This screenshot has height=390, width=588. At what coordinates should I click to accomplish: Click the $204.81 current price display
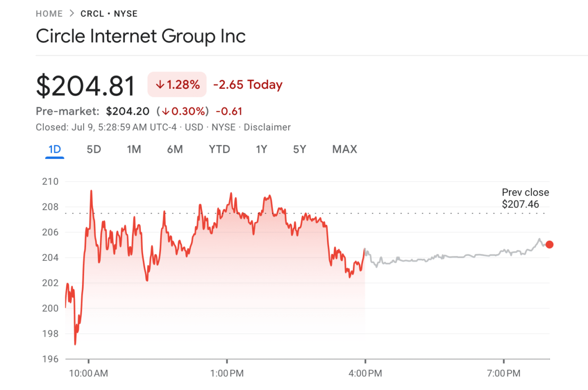click(85, 85)
